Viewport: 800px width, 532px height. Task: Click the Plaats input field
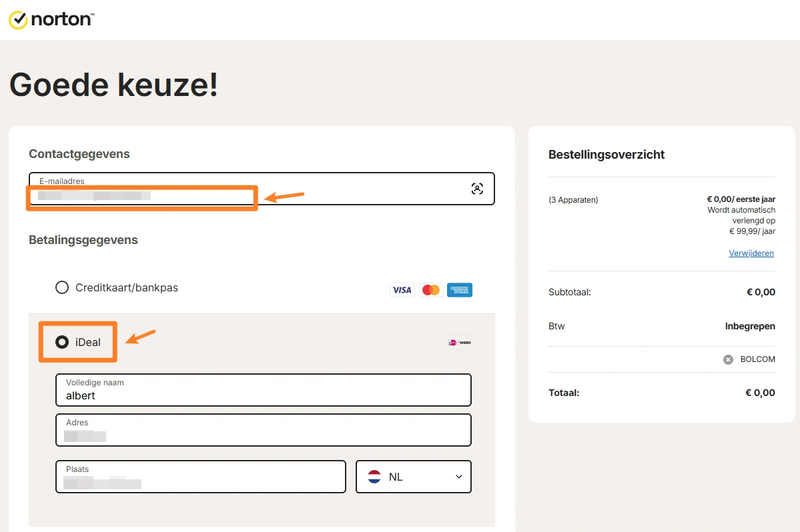(201, 477)
